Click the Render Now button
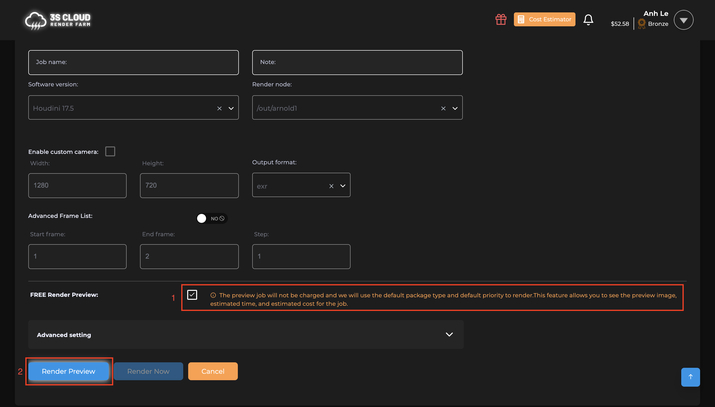The height and width of the screenshot is (407, 715). [148, 371]
